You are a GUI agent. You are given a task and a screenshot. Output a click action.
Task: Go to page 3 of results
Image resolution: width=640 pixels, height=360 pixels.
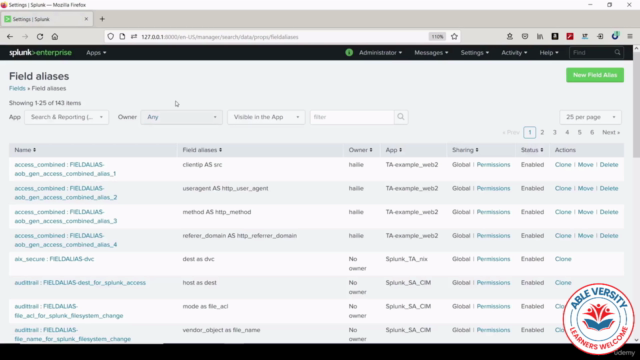[555, 132]
